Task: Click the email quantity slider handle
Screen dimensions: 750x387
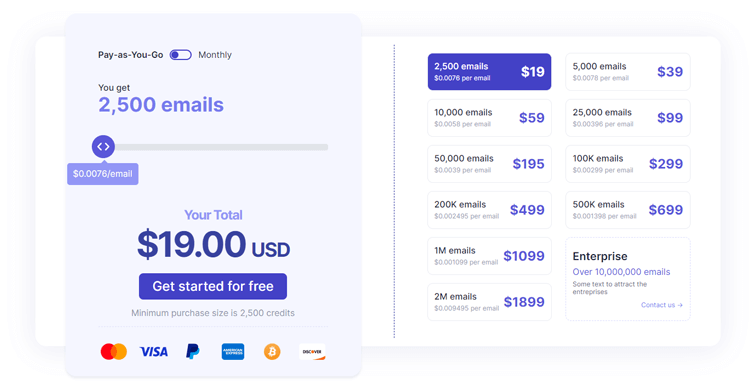Action: (103, 147)
